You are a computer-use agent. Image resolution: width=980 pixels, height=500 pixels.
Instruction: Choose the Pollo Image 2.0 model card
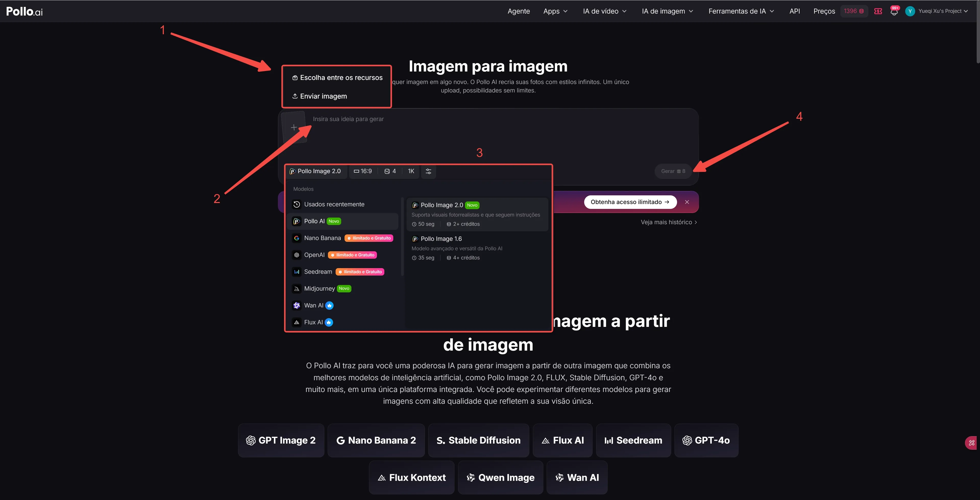pyautogui.click(x=477, y=215)
